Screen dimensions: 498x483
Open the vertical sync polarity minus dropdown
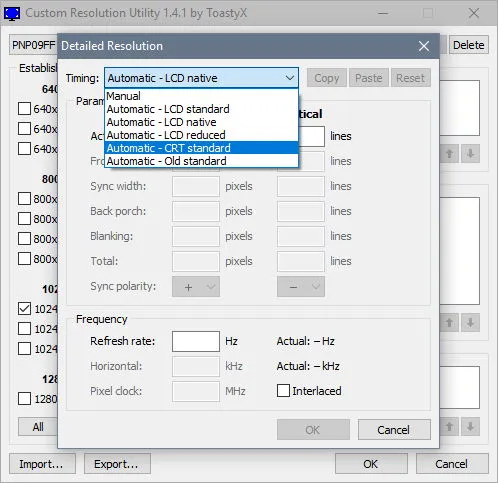coord(301,287)
